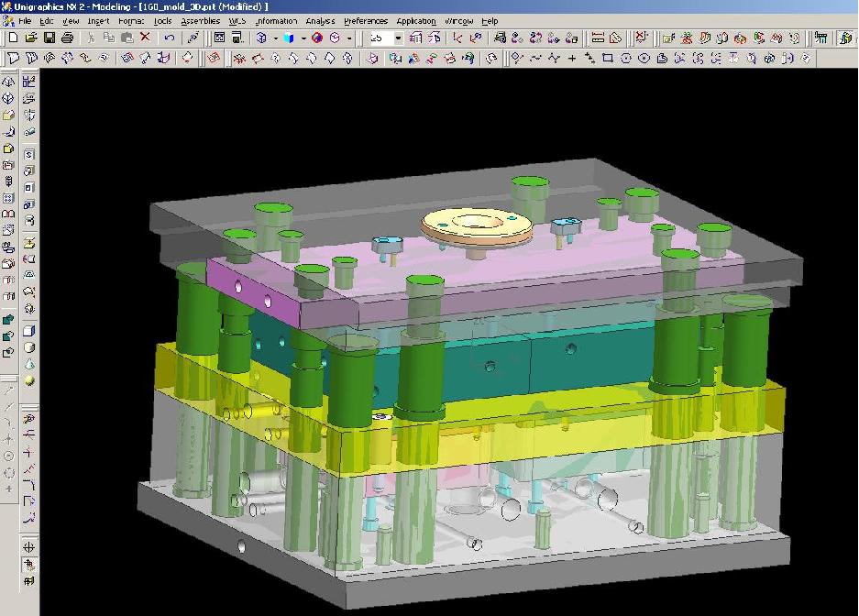Open the Analysis menu

(320, 20)
